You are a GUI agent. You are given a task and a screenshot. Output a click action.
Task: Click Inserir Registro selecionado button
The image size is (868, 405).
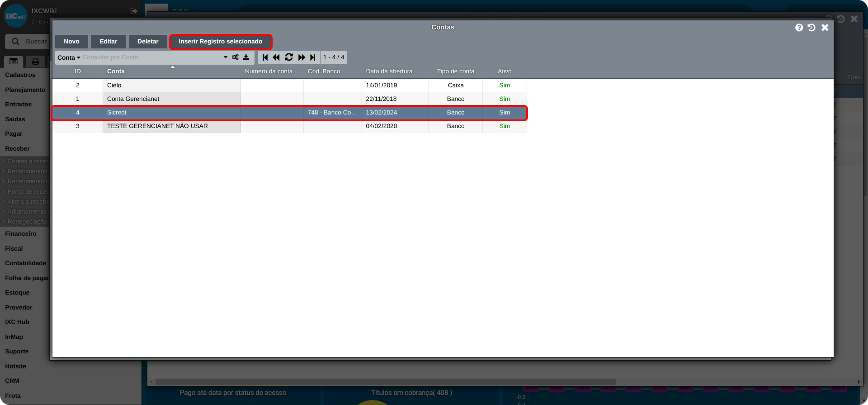click(221, 42)
